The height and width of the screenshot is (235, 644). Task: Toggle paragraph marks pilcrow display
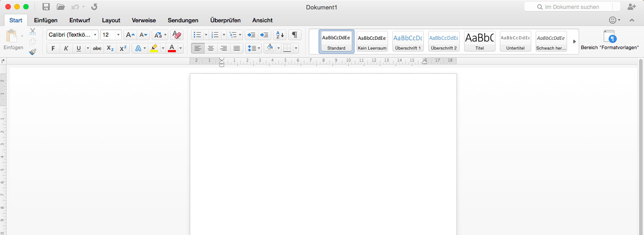294,35
